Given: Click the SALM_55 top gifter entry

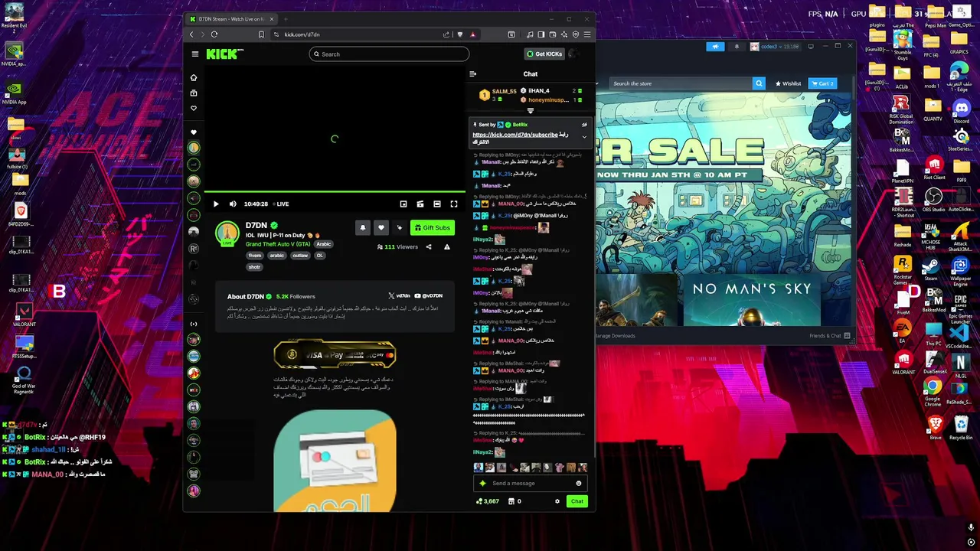Looking at the screenshot, I should pyautogui.click(x=498, y=95).
